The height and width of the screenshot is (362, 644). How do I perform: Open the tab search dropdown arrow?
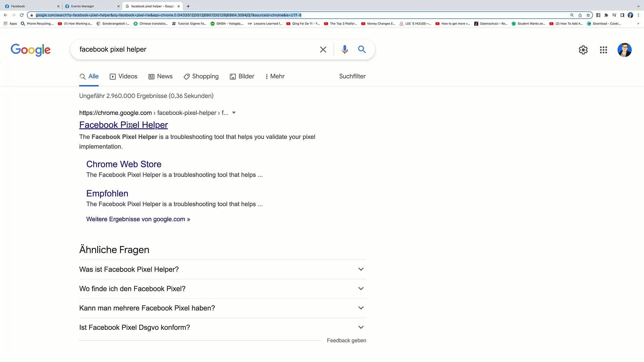tap(638, 6)
